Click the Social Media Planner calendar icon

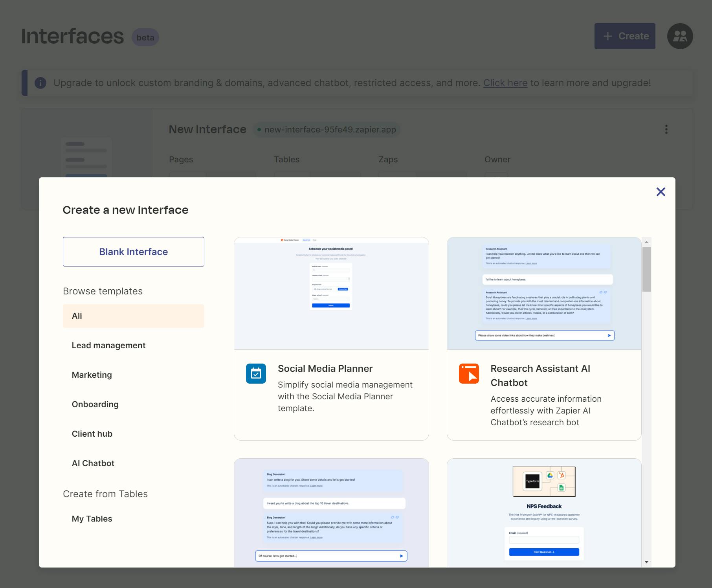coord(256,373)
